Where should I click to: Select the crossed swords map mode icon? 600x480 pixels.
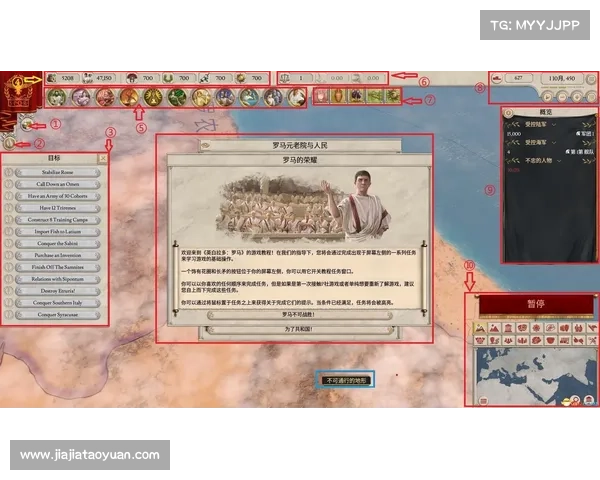(592, 340)
